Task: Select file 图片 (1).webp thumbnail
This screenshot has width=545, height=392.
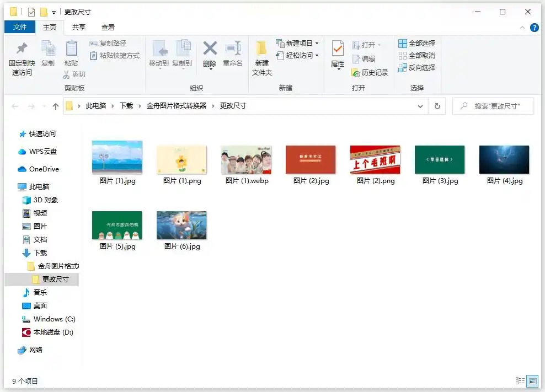Action: point(246,159)
